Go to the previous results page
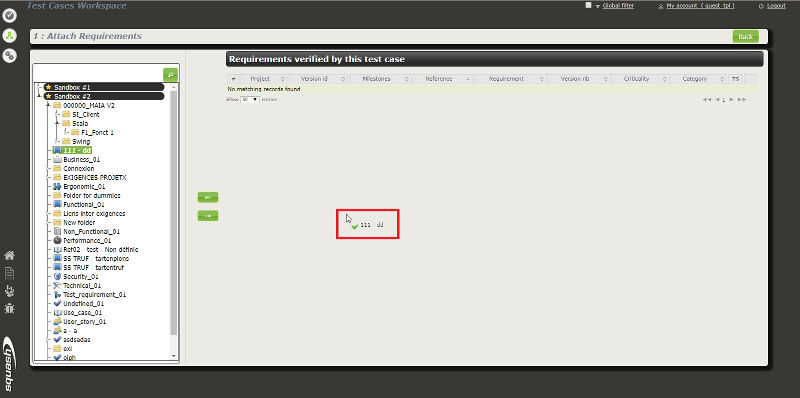 (716, 100)
